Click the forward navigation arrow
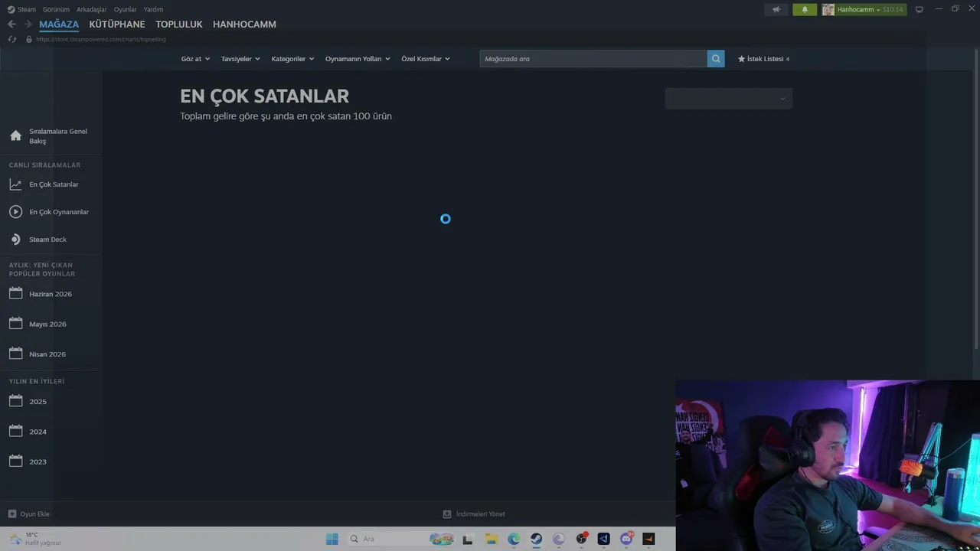 [28, 24]
